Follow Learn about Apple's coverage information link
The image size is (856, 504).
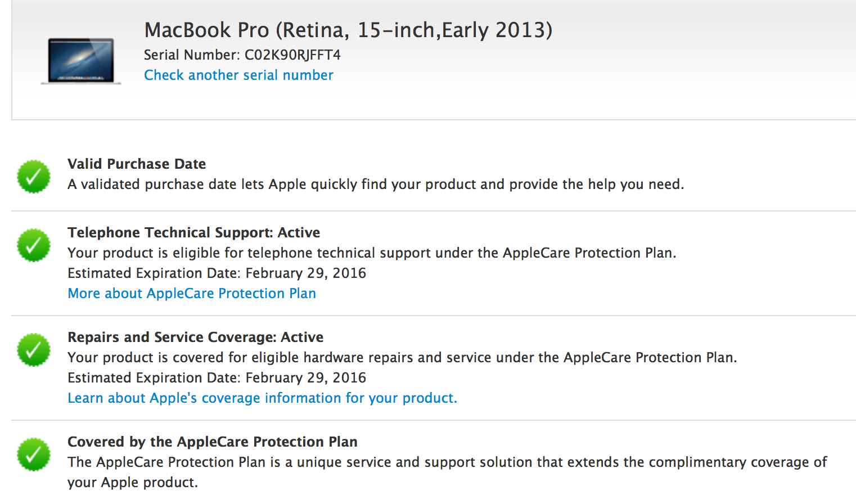(x=262, y=398)
